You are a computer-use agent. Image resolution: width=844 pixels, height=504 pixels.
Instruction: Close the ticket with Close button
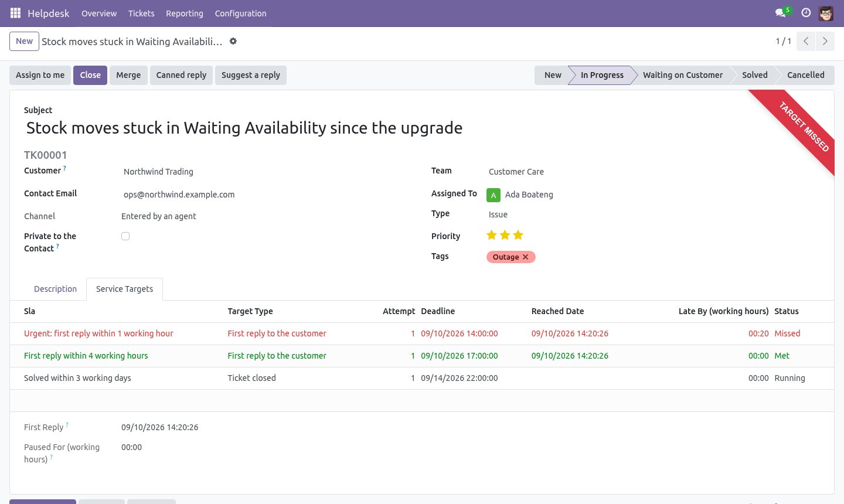[90, 75]
